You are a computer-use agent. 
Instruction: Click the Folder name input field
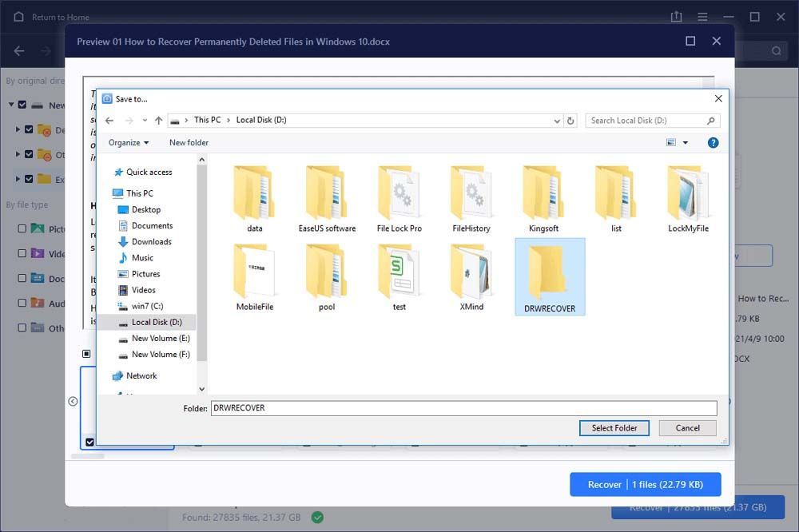(463, 408)
